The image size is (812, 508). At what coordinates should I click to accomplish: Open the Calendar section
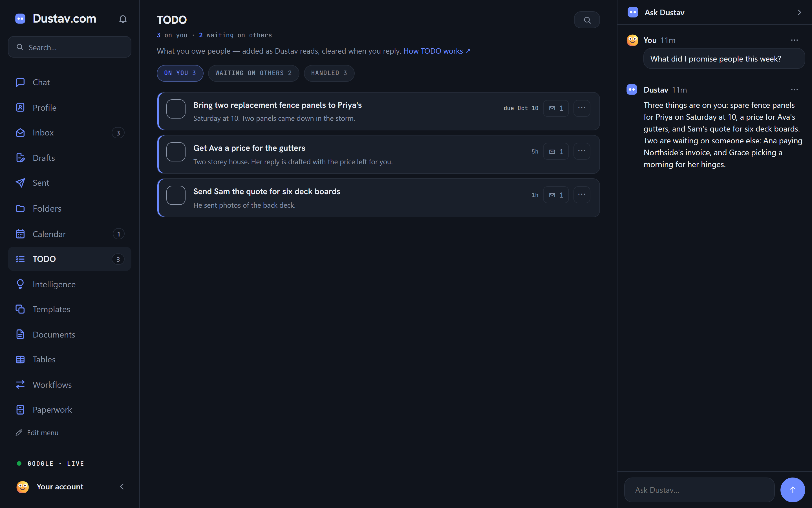tap(69, 234)
